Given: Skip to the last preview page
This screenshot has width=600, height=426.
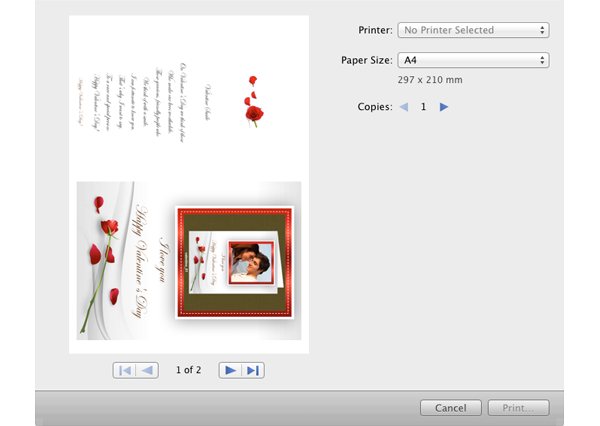Looking at the screenshot, I should 253,370.
